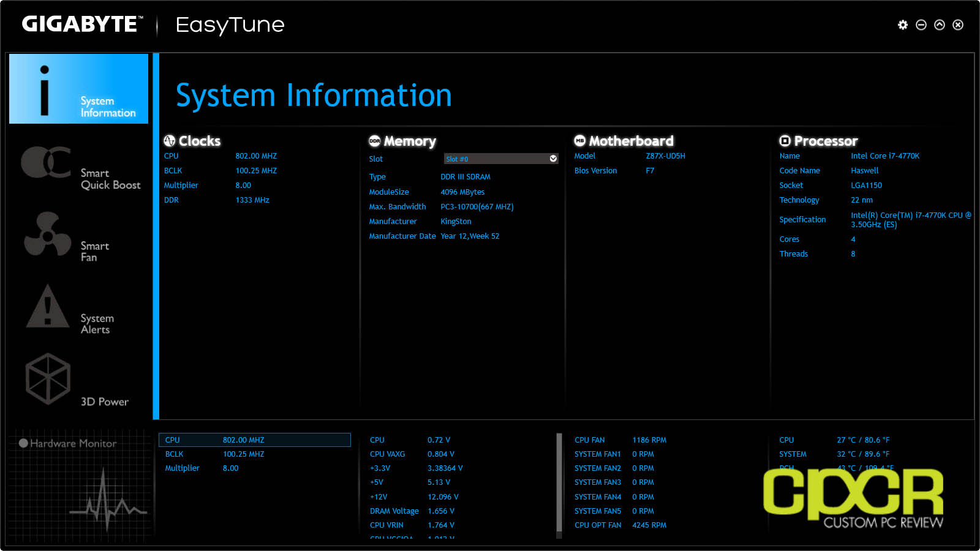Click the Z87X-UD5H model value
This screenshot has height=551, width=980.
pos(666,156)
